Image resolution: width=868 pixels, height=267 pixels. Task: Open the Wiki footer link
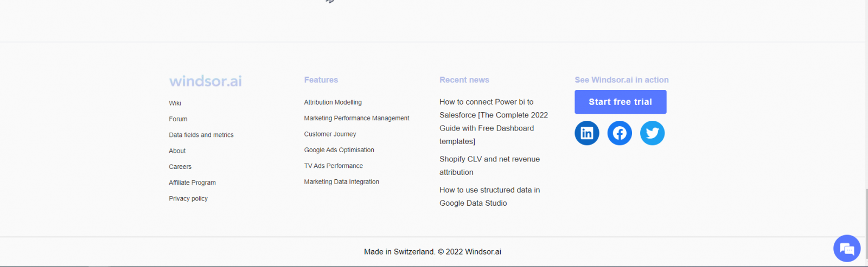click(x=175, y=103)
